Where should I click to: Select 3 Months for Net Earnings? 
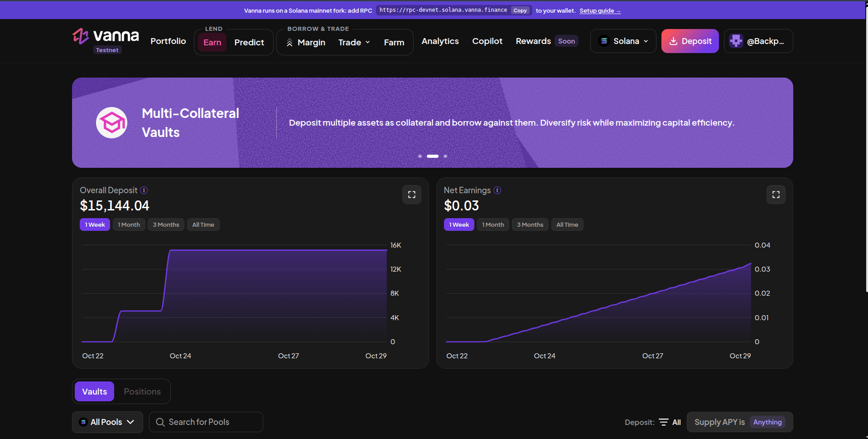click(x=530, y=224)
